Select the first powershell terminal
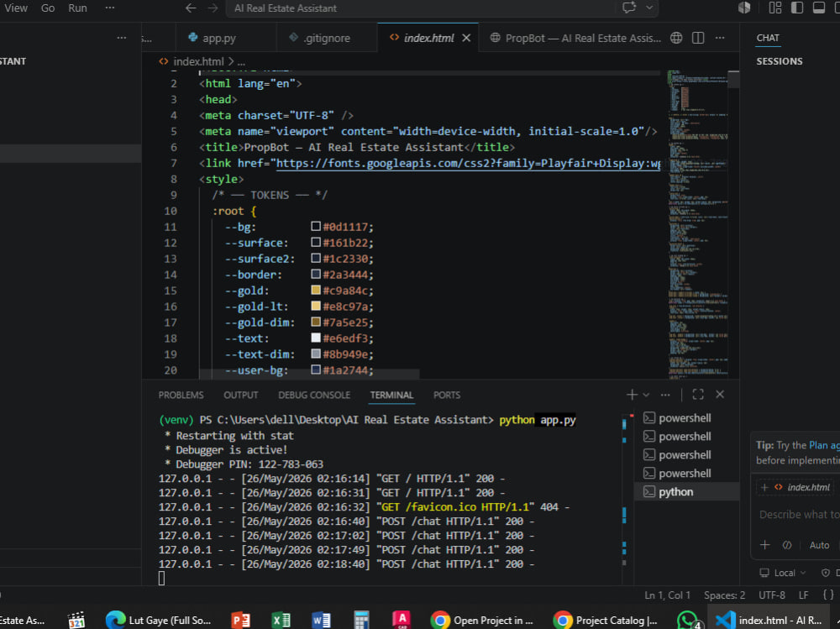This screenshot has height=629, width=840. coord(687,418)
